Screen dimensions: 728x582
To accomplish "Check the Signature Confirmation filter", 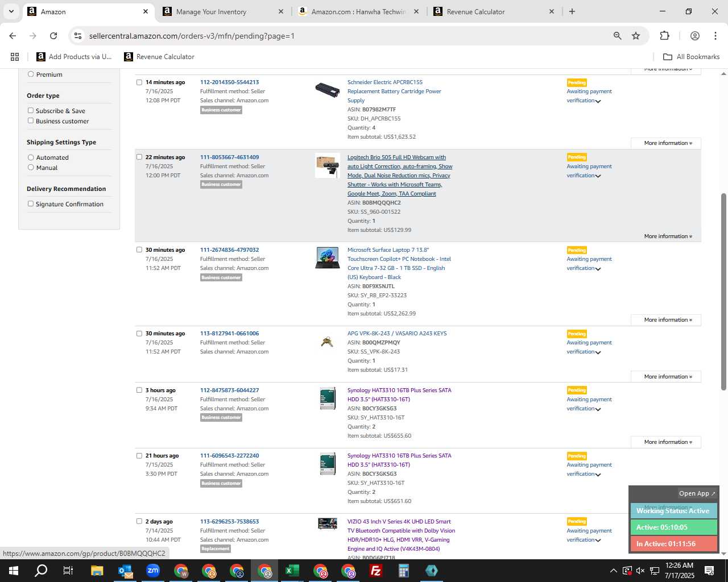I will 31,204.
